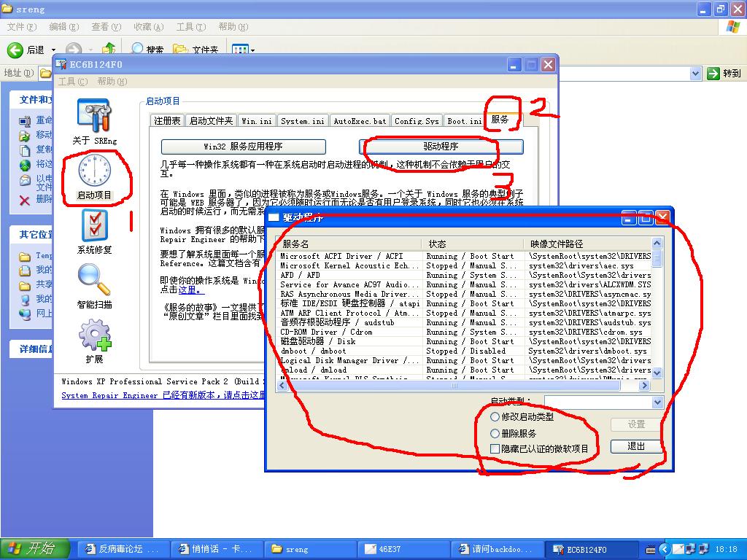The image size is (747, 560).
Task: Check 隐藏已认证的微软项目 checkbox
Action: pyautogui.click(x=495, y=448)
